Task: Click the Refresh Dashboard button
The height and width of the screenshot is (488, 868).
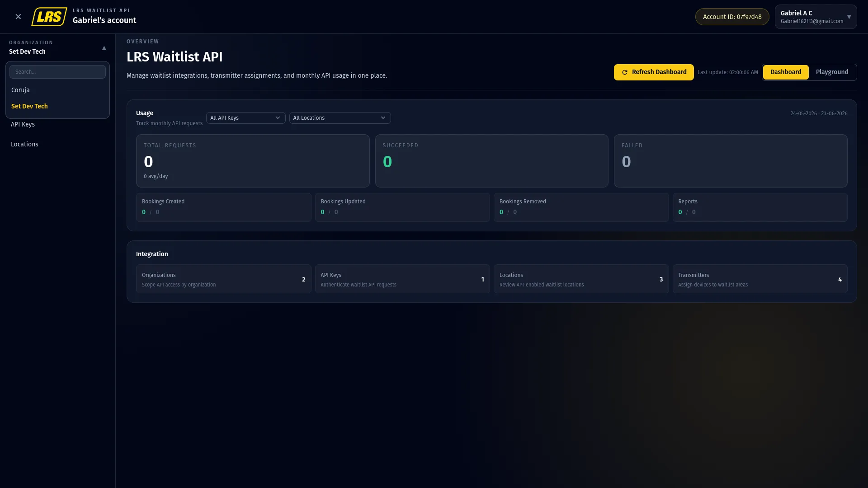Action: pos(654,72)
